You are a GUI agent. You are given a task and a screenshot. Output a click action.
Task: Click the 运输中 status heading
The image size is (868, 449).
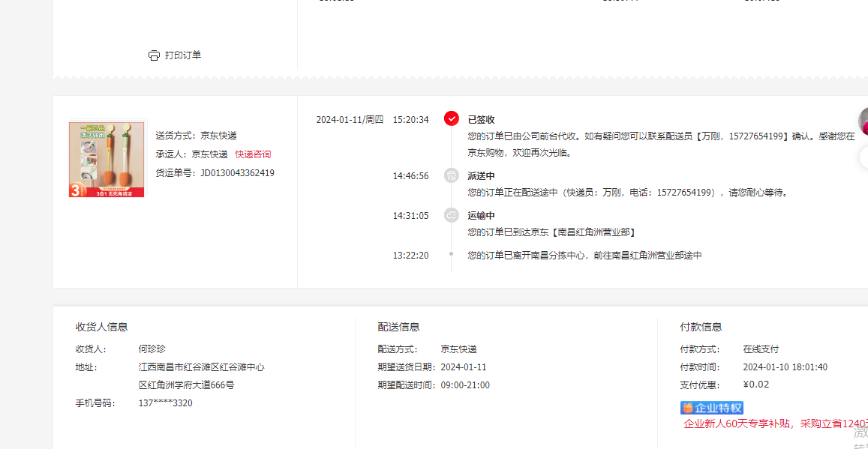pos(481,216)
